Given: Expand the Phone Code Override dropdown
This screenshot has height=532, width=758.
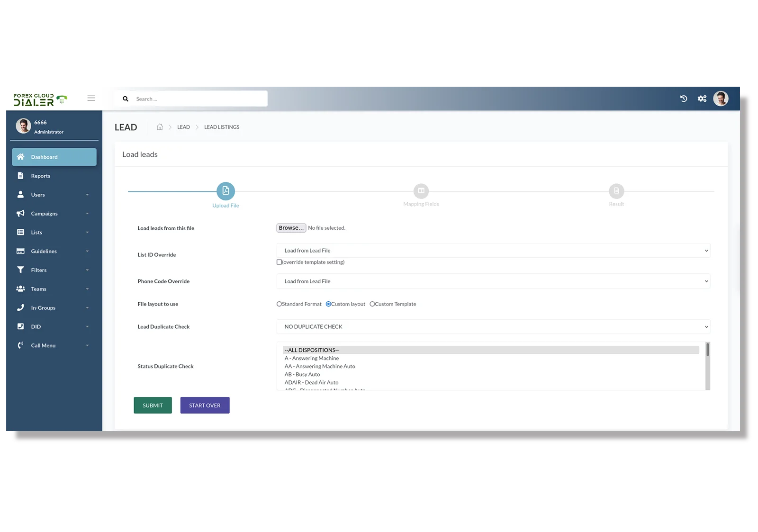Looking at the screenshot, I should click(x=493, y=281).
